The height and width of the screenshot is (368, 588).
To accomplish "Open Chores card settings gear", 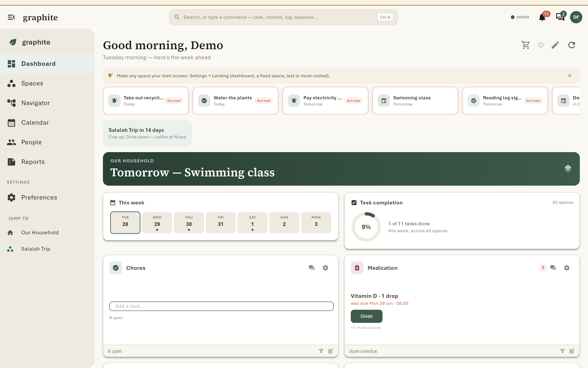I will coord(325,268).
